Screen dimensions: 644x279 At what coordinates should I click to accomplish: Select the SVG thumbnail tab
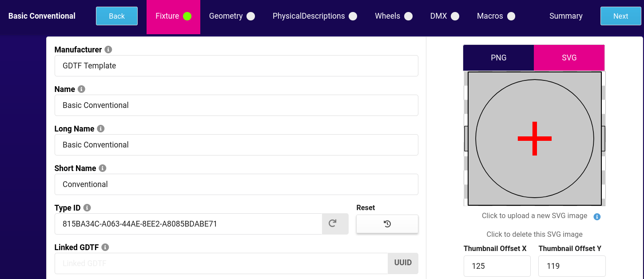[x=569, y=58]
